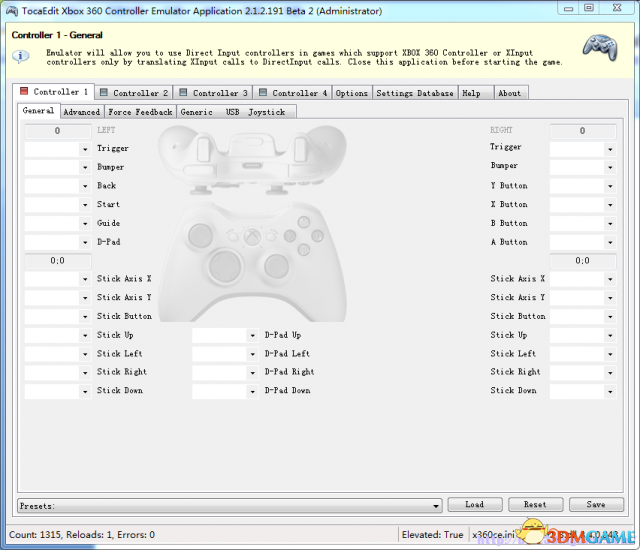Click the app icon in the title bar
640x550 pixels.
coord(12,11)
